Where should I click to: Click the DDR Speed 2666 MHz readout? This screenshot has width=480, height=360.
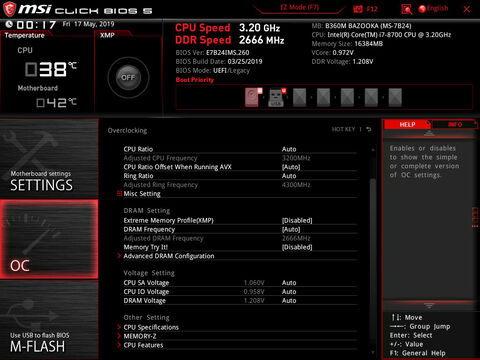tap(230, 40)
